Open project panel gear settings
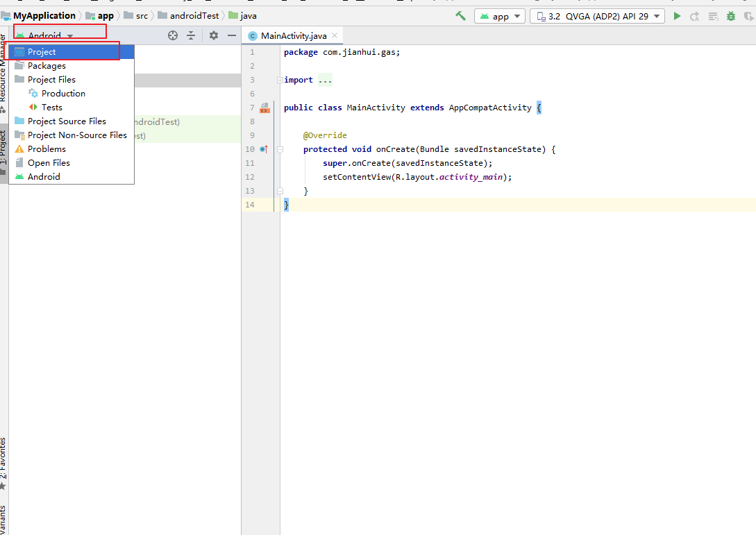Viewport: 756px width, 535px height. coord(214,35)
